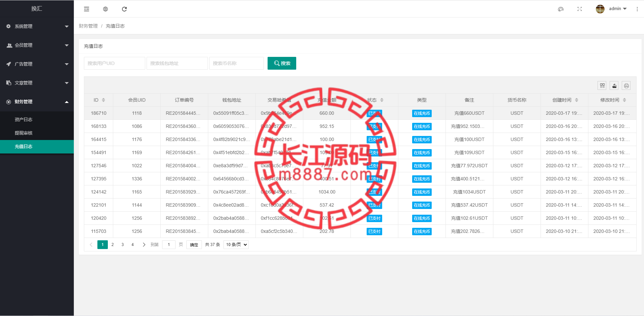The width and height of the screenshot is (644, 316).
Task: Toggle fullscreen mode icon
Action: coord(580,9)
